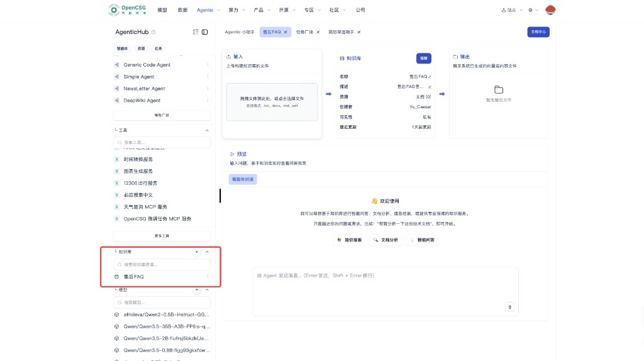644x361 pixels.
Task: Open the globe language selector
Action: 533,10
